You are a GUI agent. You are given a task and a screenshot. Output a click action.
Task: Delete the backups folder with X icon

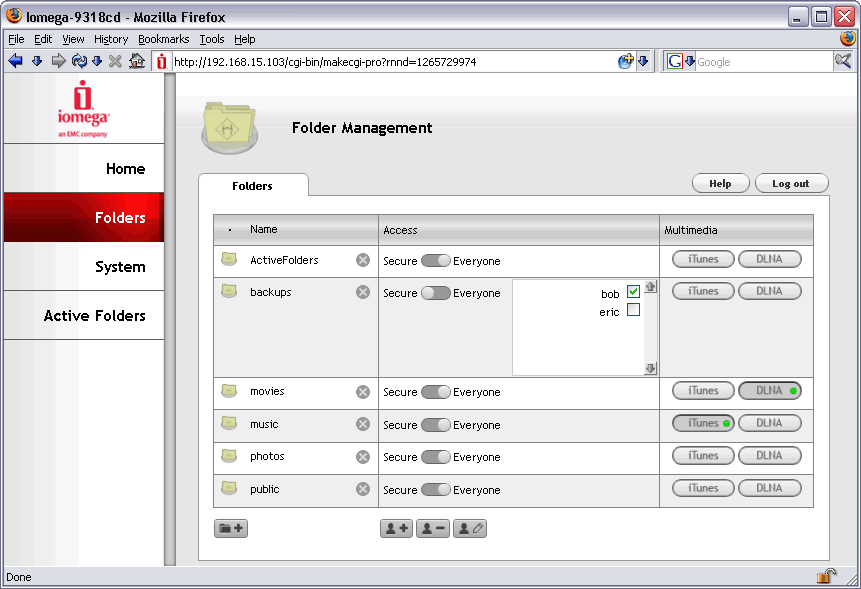click(362, 292)
